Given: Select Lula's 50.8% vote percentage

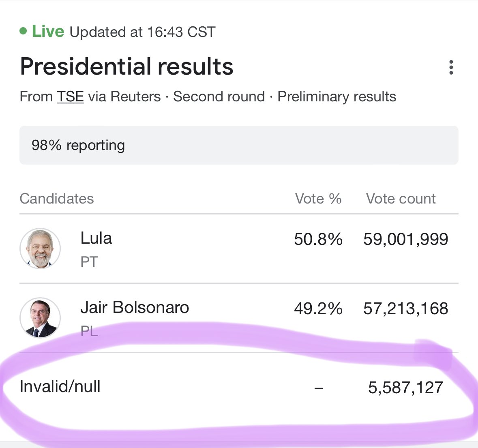Looking at the screenshot, I should (x=318, y=239).
